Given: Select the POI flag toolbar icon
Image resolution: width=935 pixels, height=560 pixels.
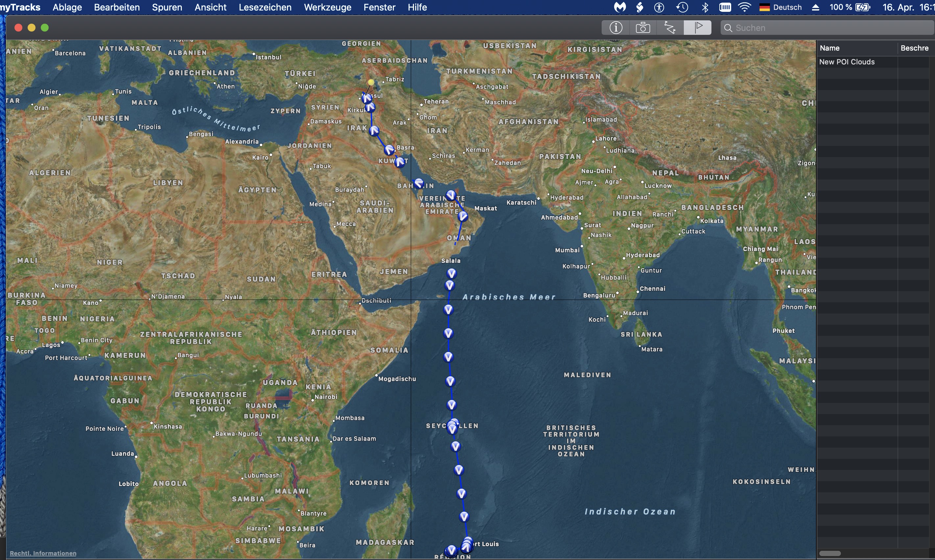Looking at the screenshot, I should [698, 28].
